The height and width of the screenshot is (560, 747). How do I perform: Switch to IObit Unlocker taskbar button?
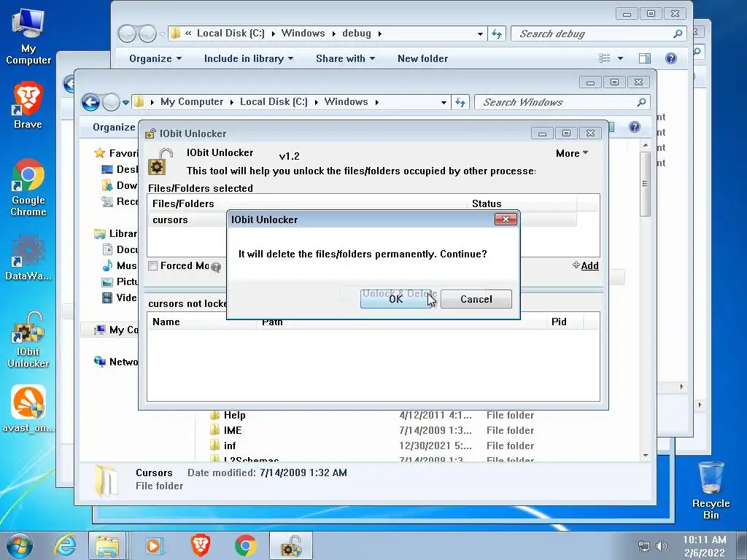coord(291,545)
